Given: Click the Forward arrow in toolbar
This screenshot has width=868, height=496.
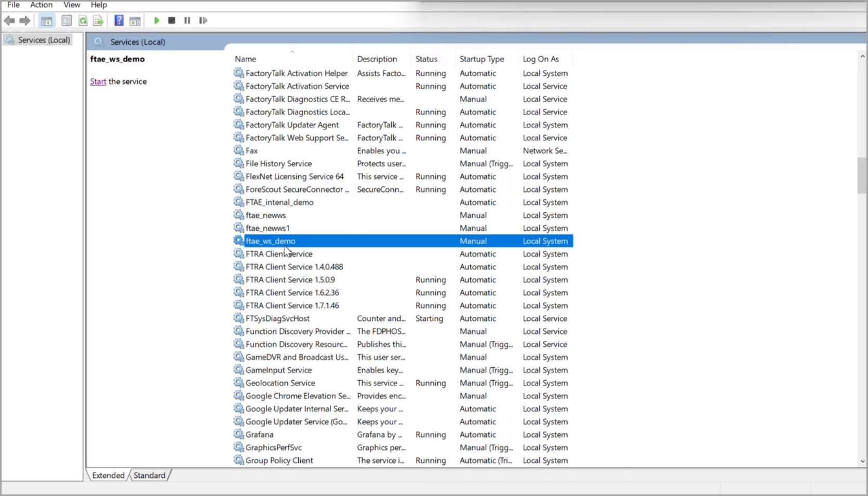Looking at the screenshot, I should [25, 21].
